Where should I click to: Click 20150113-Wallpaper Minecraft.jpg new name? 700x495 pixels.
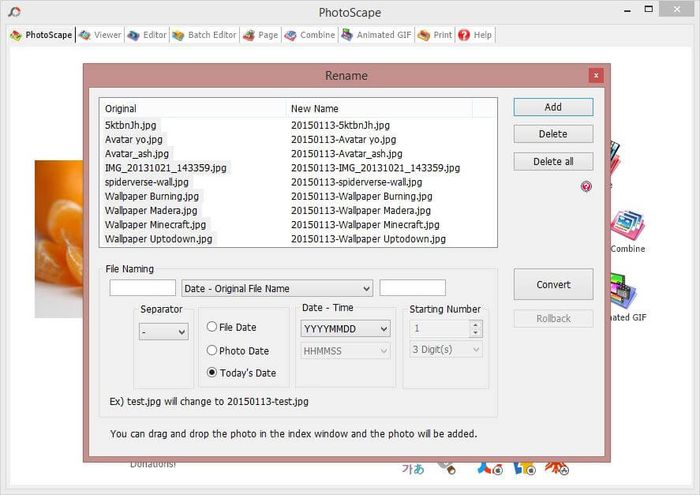tap(365, 225)
